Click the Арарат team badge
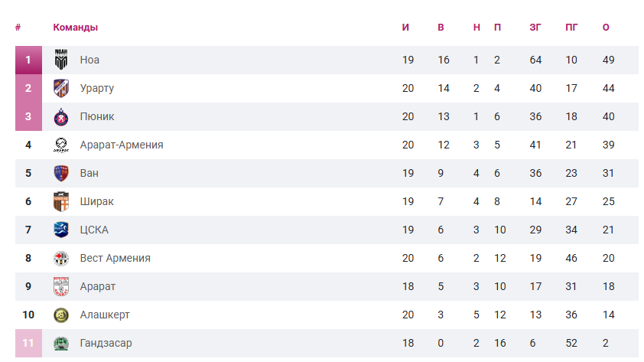This screenshot has height=362, width=644. pyautogui.click(x=61, y=287)
